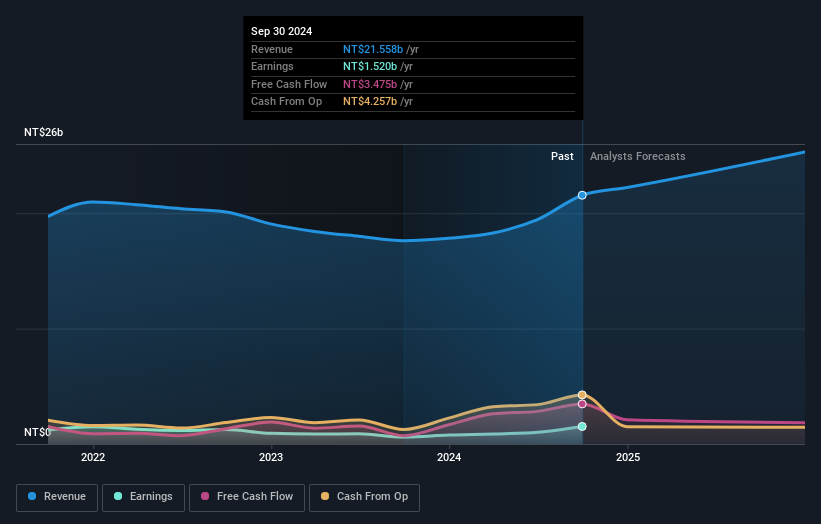This screenshot has width=821, height=524.
Task: Click the Earnings row label in tooltip
Action: [x=272, y=66]
